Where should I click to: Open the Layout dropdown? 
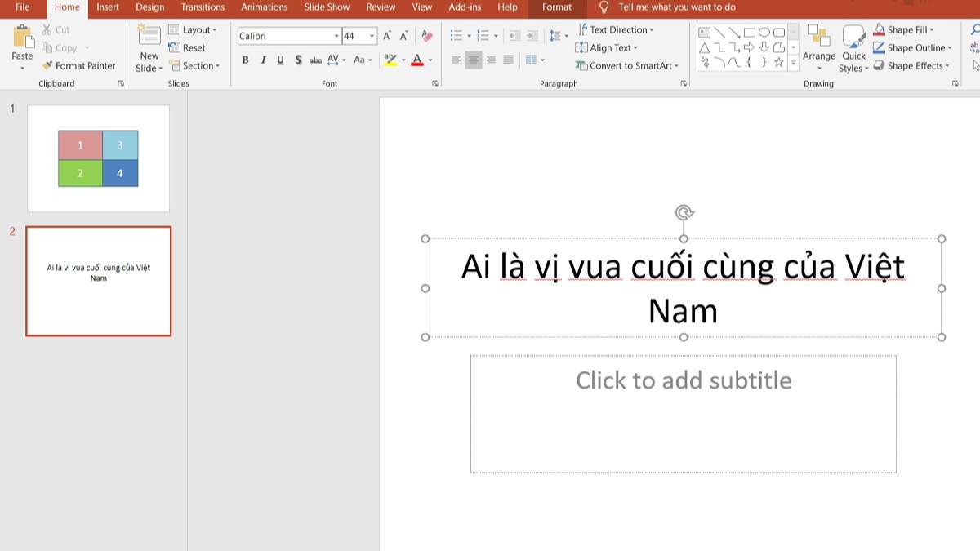193,29
